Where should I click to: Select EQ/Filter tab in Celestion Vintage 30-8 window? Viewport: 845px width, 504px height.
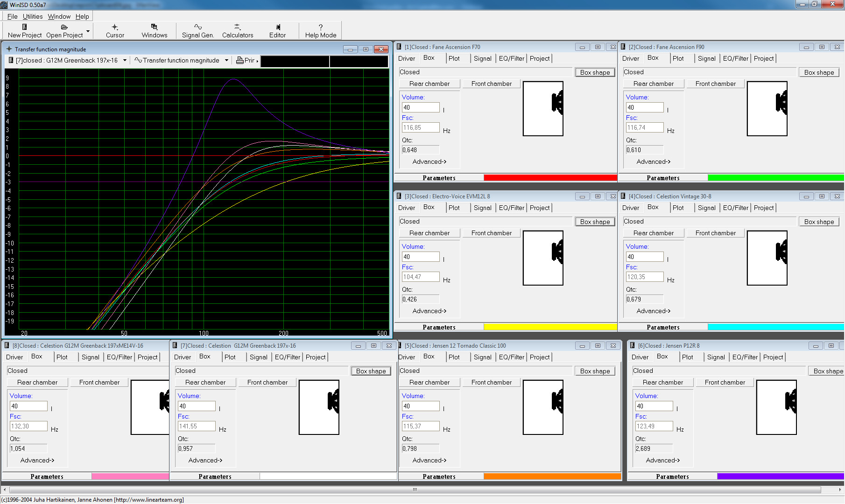735,208
